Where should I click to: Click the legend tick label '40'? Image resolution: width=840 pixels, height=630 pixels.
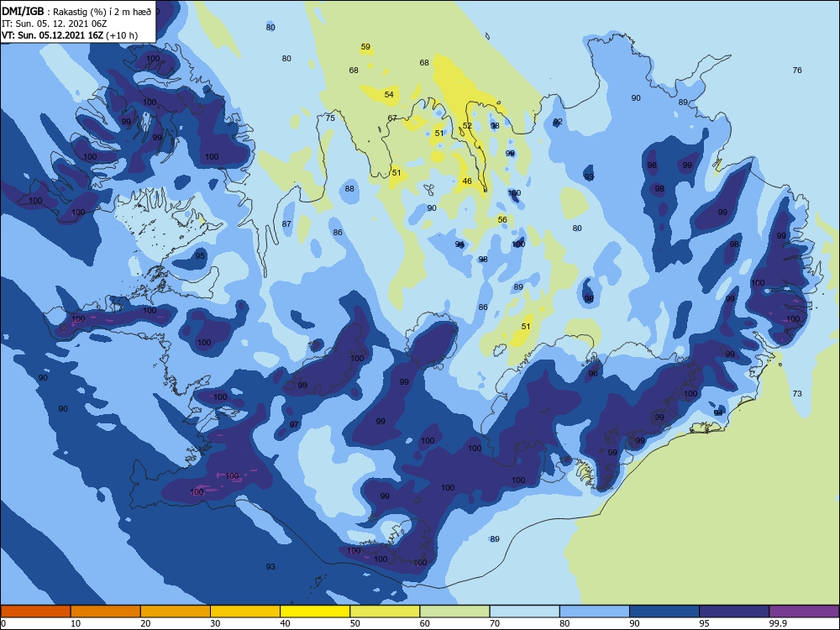pos(285,623)
